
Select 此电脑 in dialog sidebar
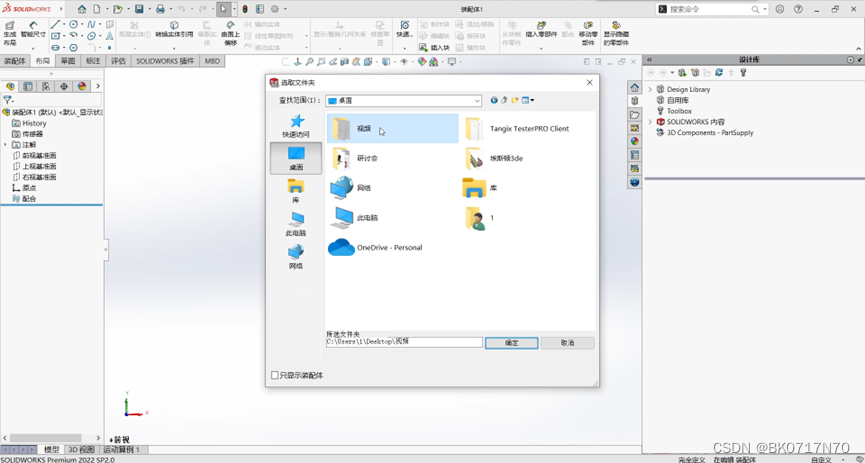296,223
